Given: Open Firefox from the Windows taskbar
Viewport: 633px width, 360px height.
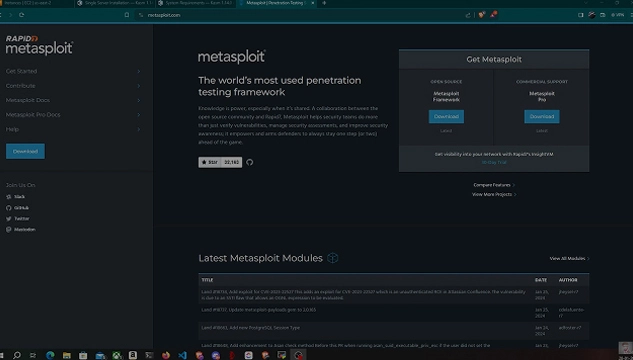Looking at the screenshot, I should [x=166, y=355].
